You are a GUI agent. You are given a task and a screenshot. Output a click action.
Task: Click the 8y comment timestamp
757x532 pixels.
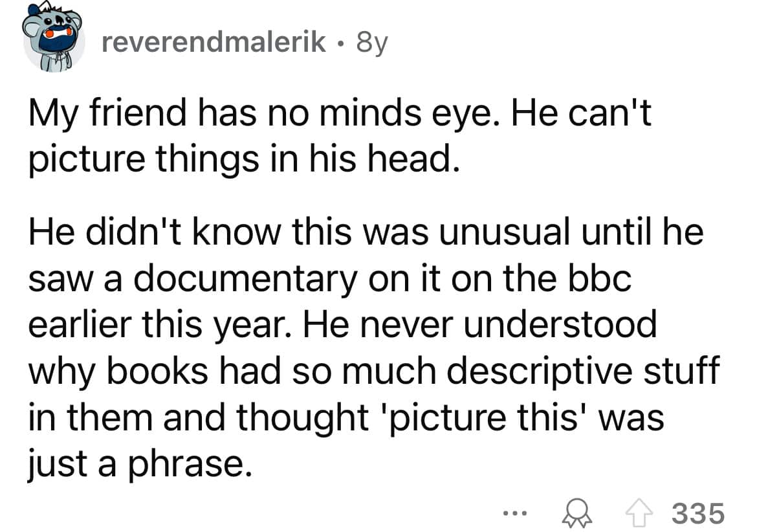[370, 42]
